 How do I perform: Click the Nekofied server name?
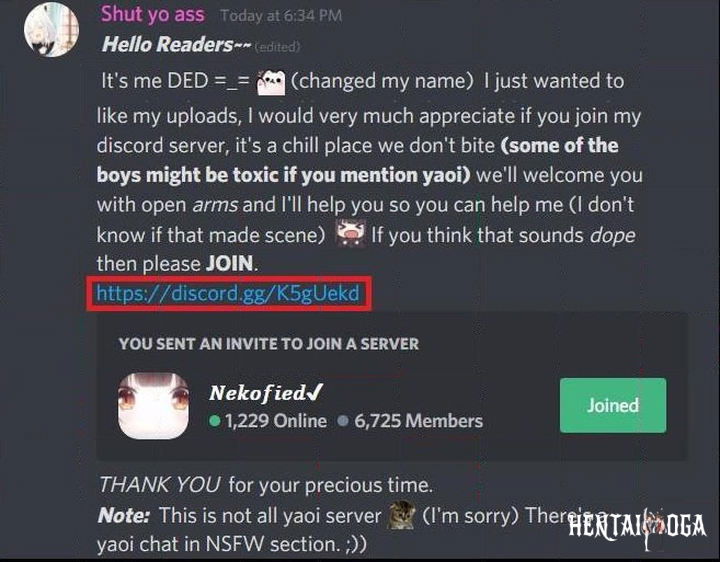coord(266,393)
